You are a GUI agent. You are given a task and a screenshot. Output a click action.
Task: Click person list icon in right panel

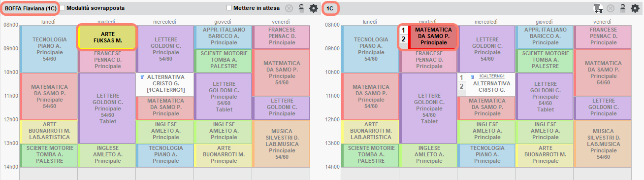622,8
